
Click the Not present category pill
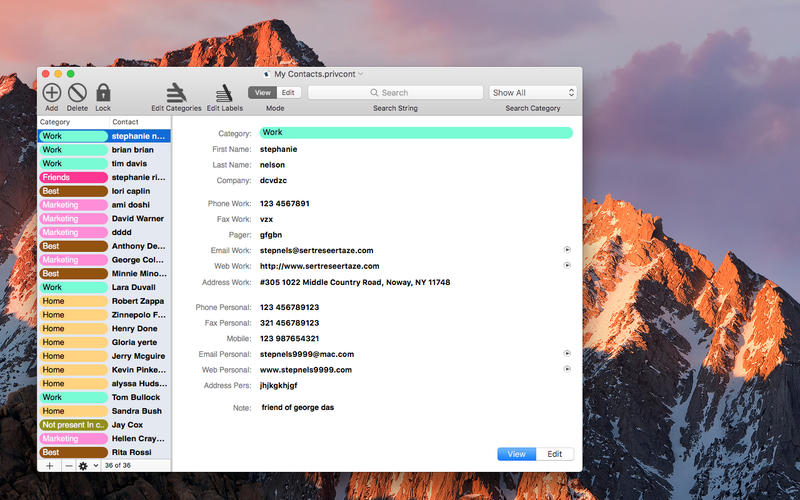coord(73,424)
